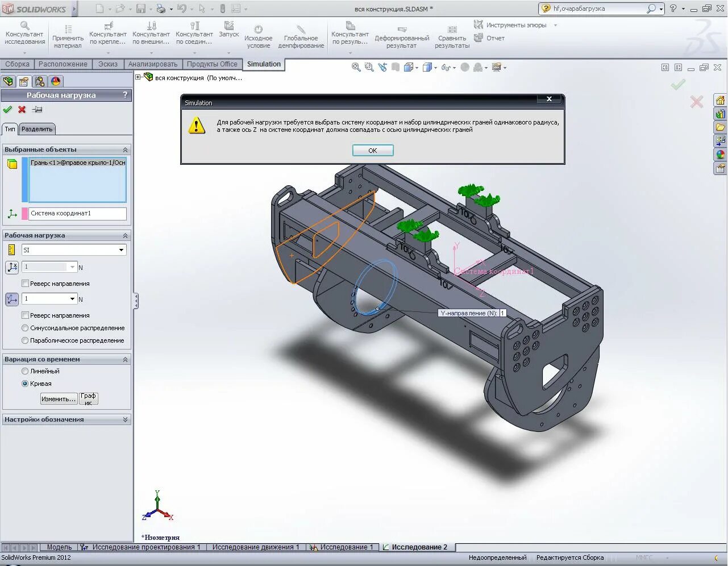Select Синусоидальное распределение option

point(25,328)
